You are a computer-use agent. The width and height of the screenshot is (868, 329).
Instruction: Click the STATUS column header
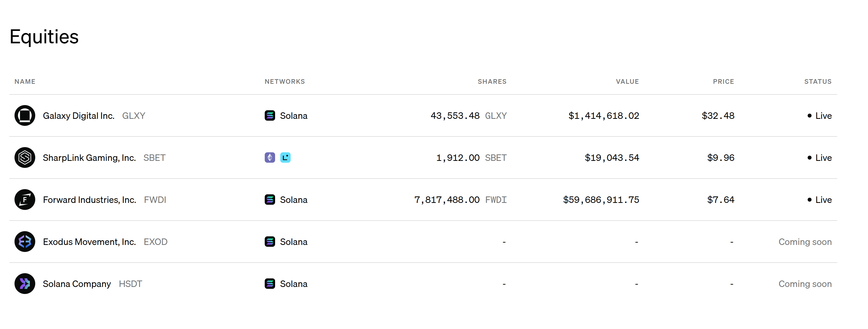coord(817,81)
